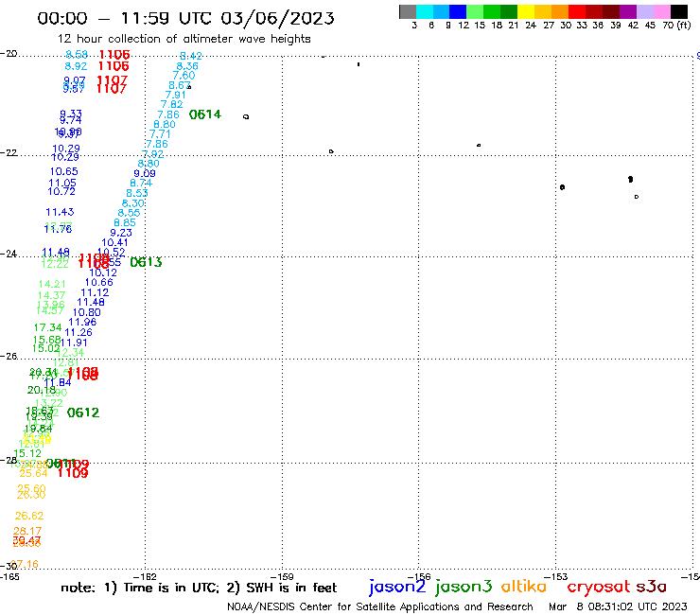
Task: Click the altika satellite label
Action: click(524, 587)
